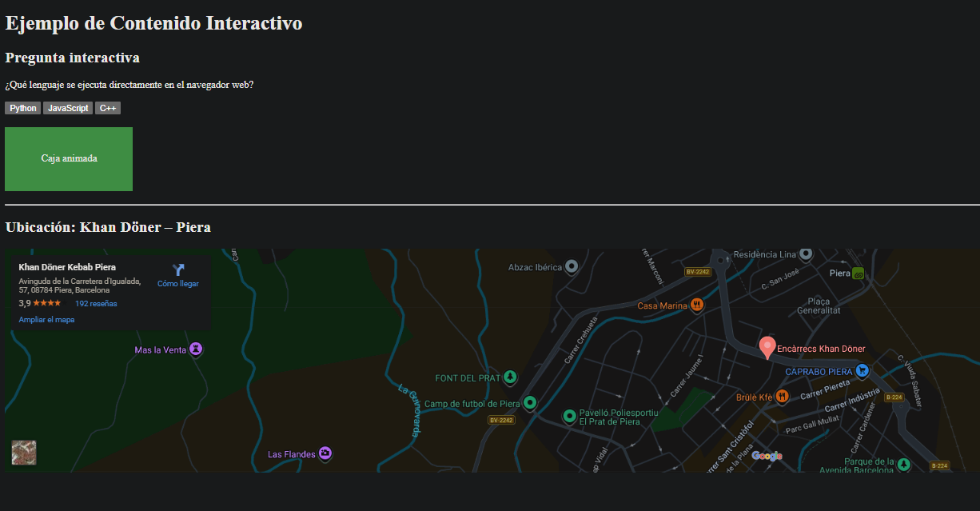
Task: Click the Ampliar el mapa link
Action: point(46,320)
